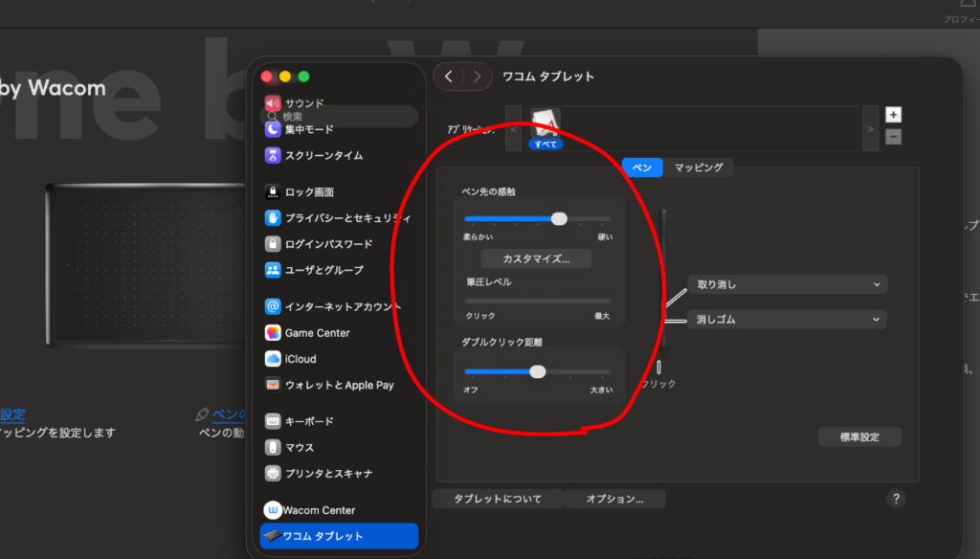
Task: Add an application with the plus icon
Action: (x=892, y=114)
